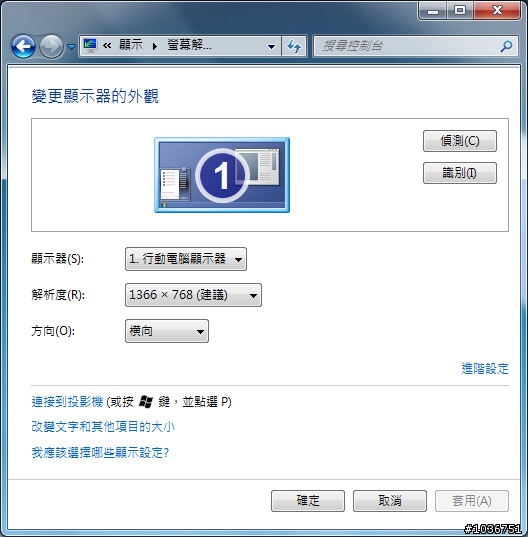The width and height of the screenshot is (528, 537).
Task: Click the display icon in address bar
Action: [x=90, y=46]
